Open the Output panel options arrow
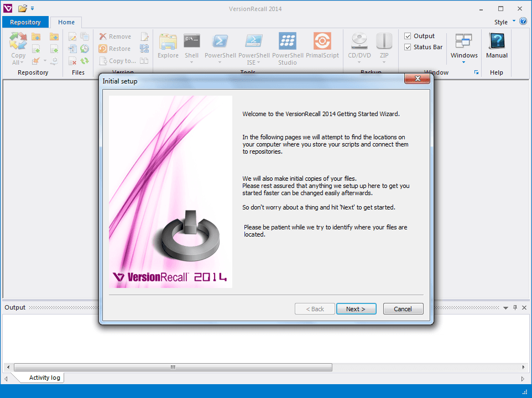The width and height of the screenshot is (532, 398). [505, 308]
